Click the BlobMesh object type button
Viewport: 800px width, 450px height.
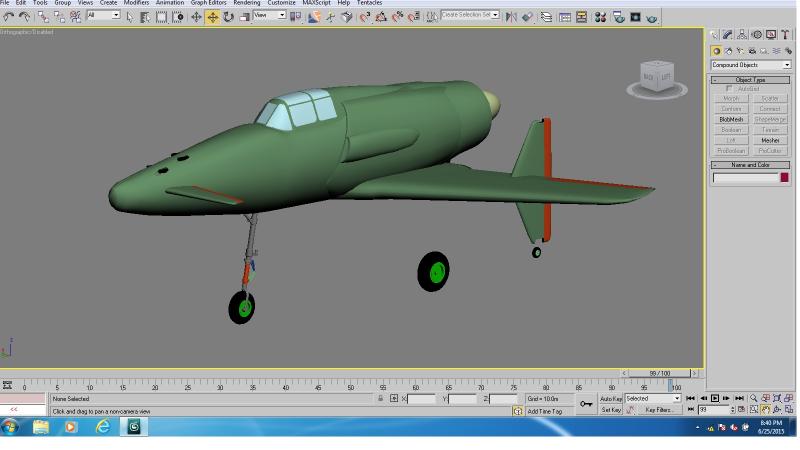coord(731,119)
